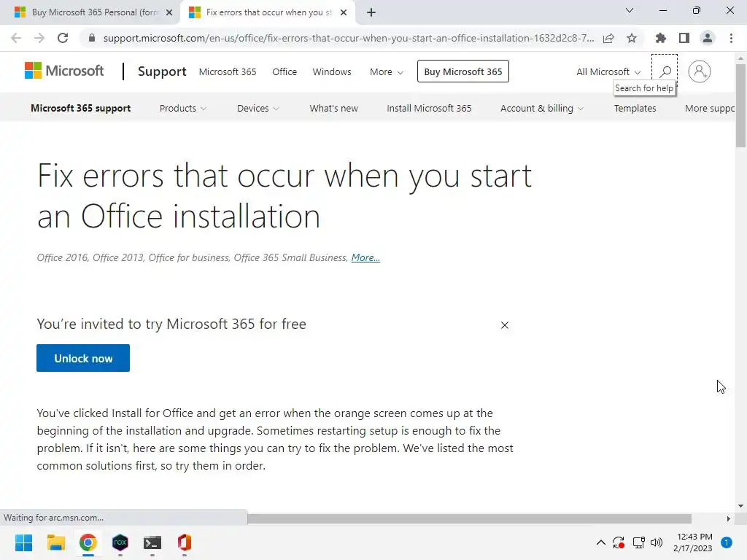747x560 pixels.
Task: Expand the More dropdown in top navigation
Action: click(387, 72)
